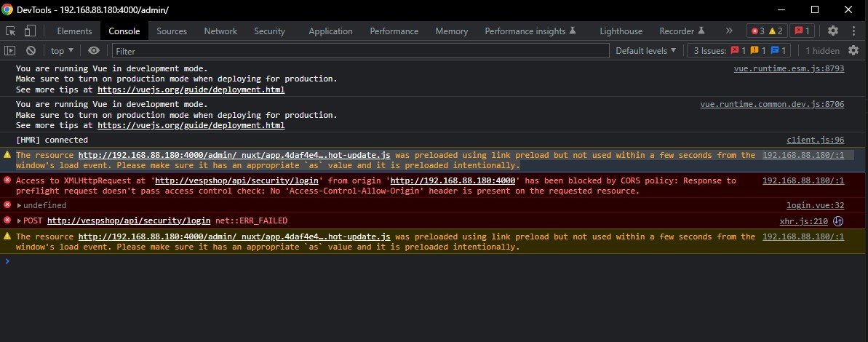Open 192.168.88.180/:1 link on first warning row
Viewport: 868px width, 342px height.
[803, 155]
